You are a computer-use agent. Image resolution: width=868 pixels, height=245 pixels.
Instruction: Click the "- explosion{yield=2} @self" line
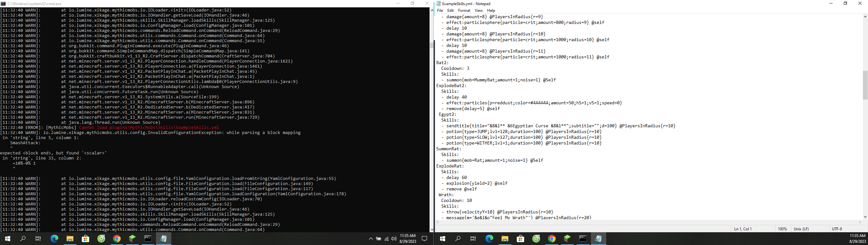pyautogui.click(x=474, y=183)
